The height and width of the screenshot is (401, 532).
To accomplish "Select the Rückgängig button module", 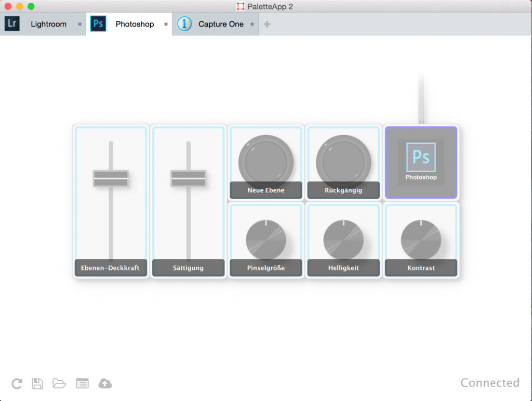I will pyautogui.click(x=343, y=162).
